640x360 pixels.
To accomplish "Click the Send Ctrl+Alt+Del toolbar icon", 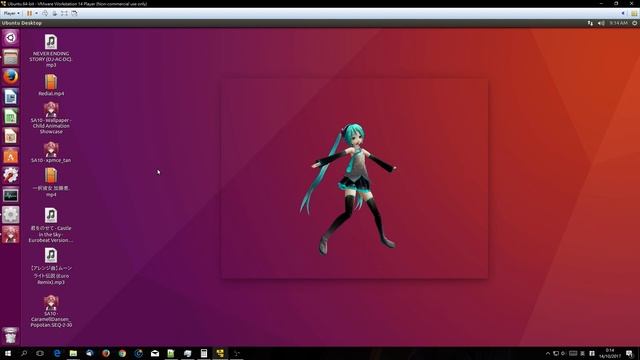I will click(45, 13).
